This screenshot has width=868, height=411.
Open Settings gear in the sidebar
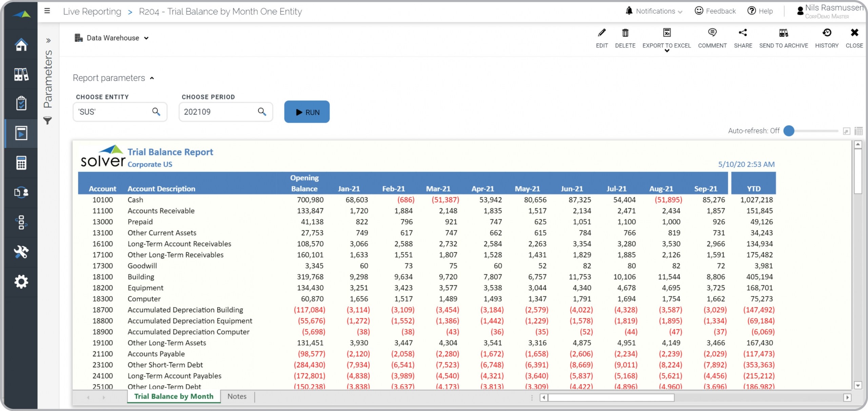click(x=21, y=282)
